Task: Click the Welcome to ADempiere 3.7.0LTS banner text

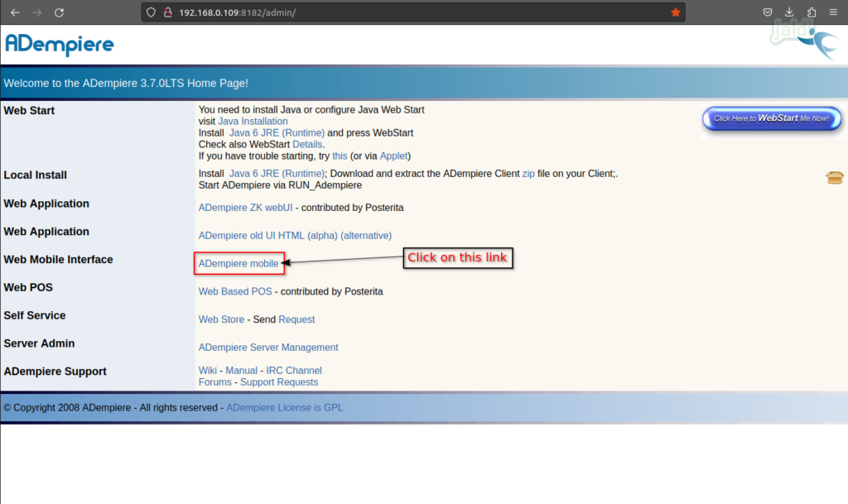Action: pyautogui.click(x=126, y=84)
